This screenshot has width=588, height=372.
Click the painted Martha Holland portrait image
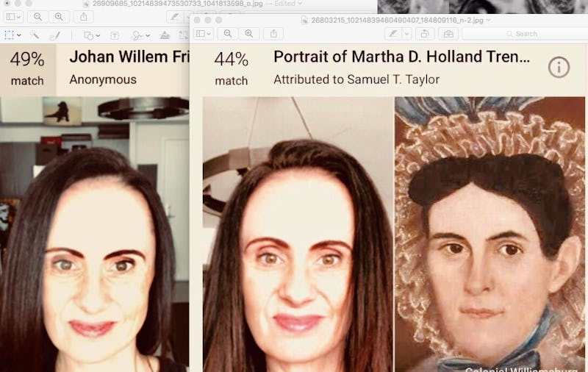490,235
